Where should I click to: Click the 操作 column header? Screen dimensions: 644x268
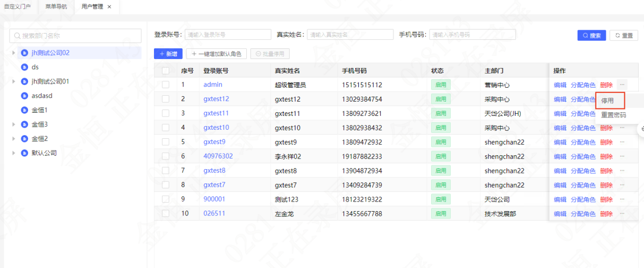click(x=560, y=71)
